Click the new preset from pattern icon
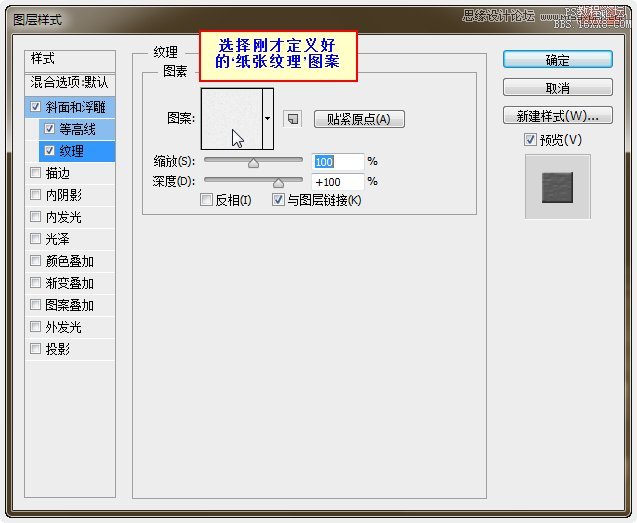This screenshot has height=523, width=637. 292,119
